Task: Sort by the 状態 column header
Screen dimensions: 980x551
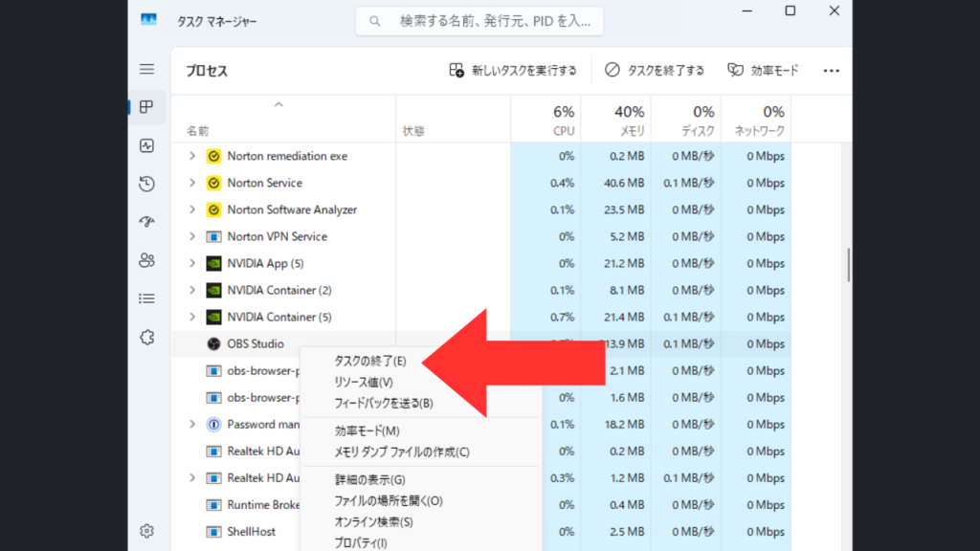Action: pos(453,120)
